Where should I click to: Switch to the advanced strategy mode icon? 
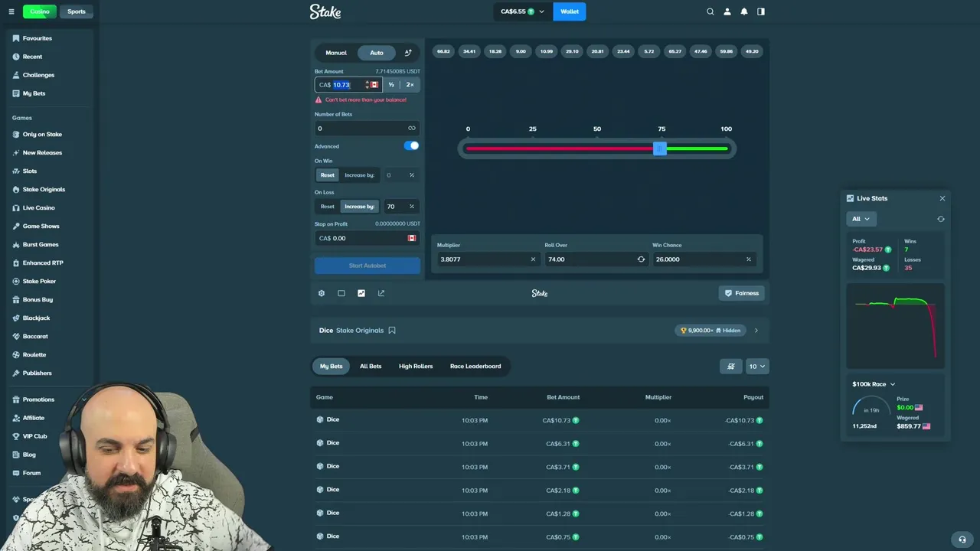[x=408, y=53]
